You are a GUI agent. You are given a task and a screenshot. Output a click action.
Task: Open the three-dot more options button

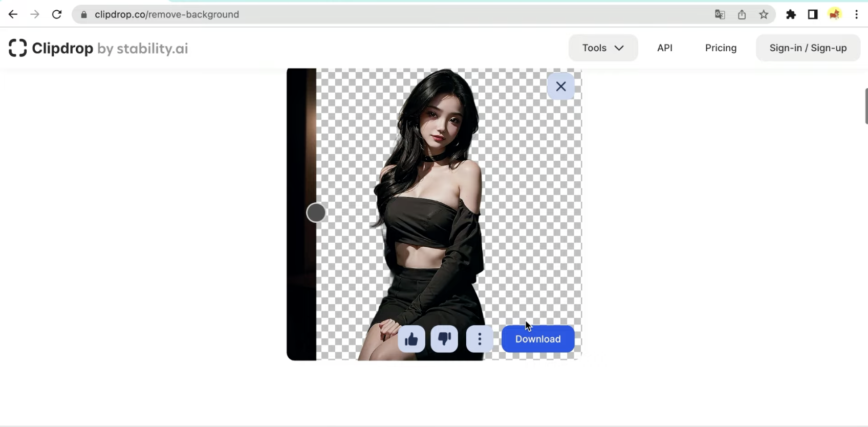tap(480, 339)
